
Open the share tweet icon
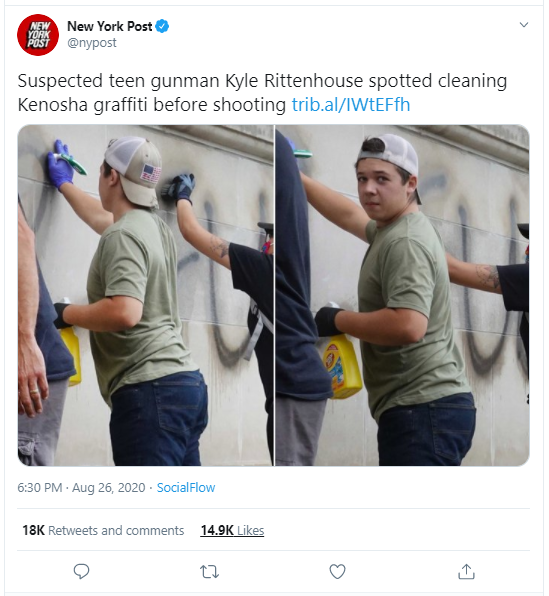click(x=466, y=571)
